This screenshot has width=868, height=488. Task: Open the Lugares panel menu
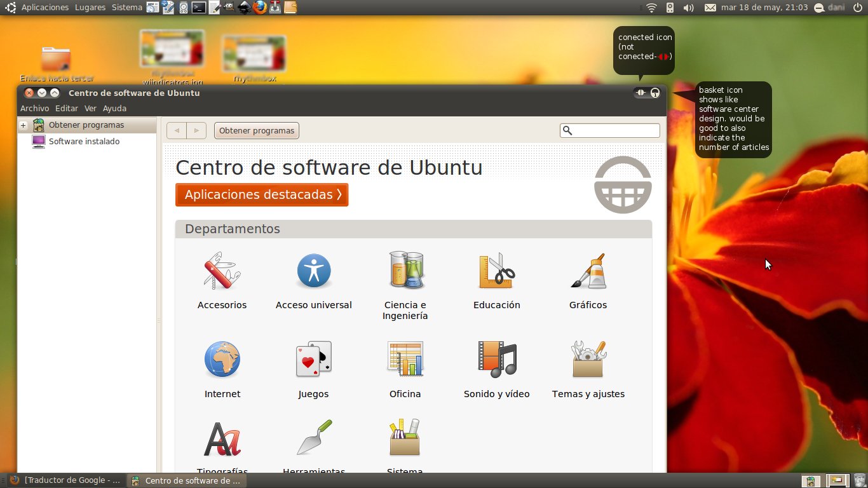[90, 8]
